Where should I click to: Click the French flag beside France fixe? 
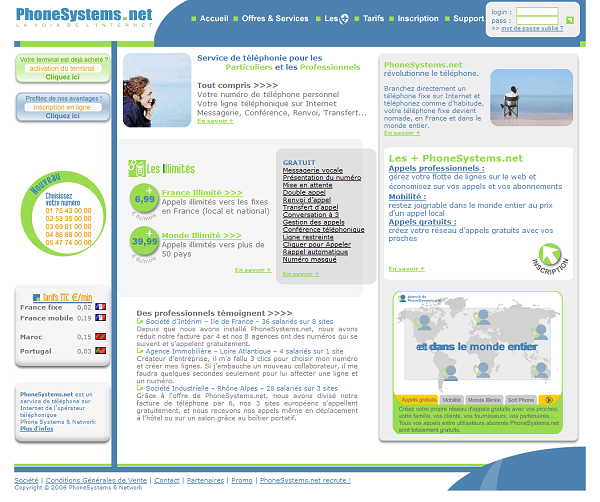tap(100, 307)
